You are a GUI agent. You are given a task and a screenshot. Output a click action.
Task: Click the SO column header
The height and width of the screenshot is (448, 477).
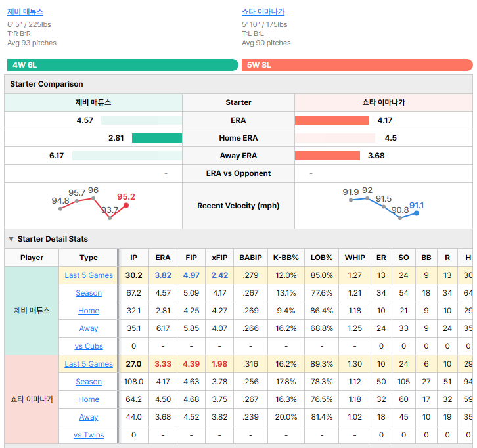pyautogui.click(x=403, y=258)
